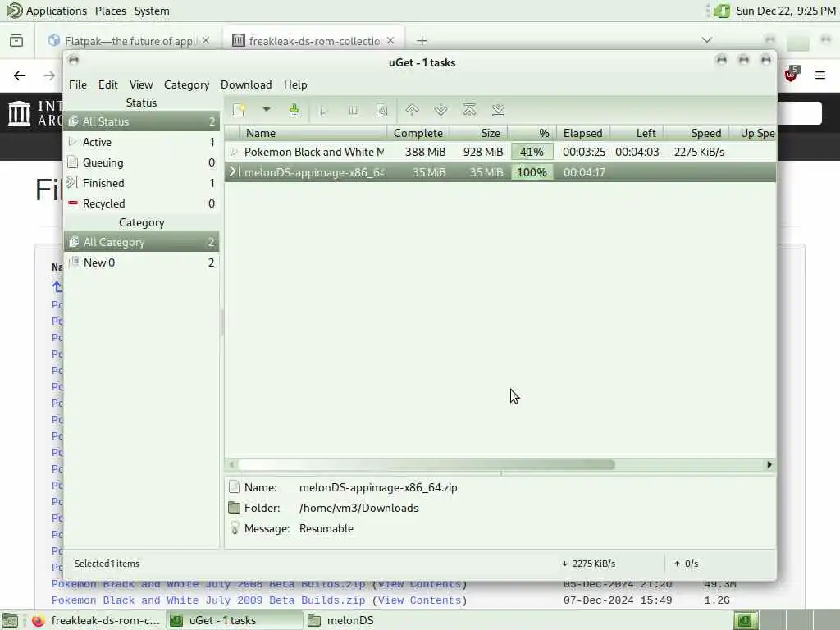Click the save all settings icon
This screenshot has height=630, width=840.
pos(294,111)
